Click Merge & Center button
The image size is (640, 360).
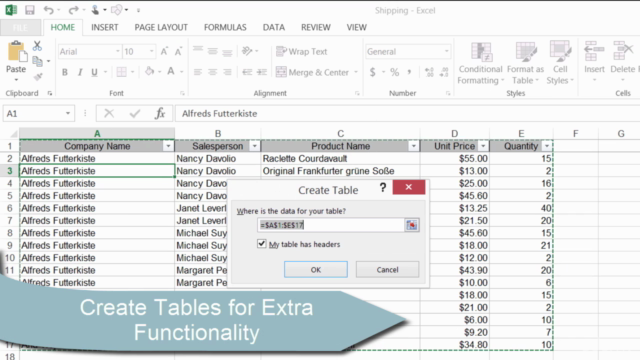click(x=313, y=72)
